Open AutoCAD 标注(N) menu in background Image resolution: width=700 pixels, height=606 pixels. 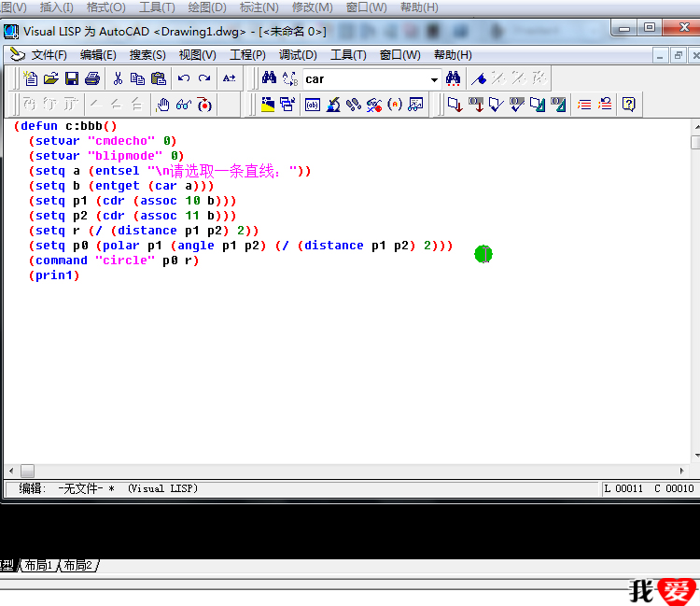(x=259, y=7)
